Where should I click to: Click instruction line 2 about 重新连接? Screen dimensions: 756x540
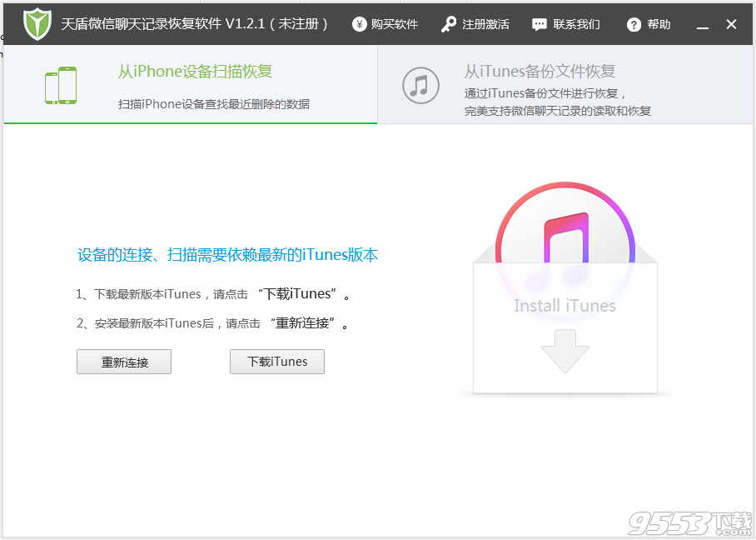pyautogui.click(x=212, y=322)
